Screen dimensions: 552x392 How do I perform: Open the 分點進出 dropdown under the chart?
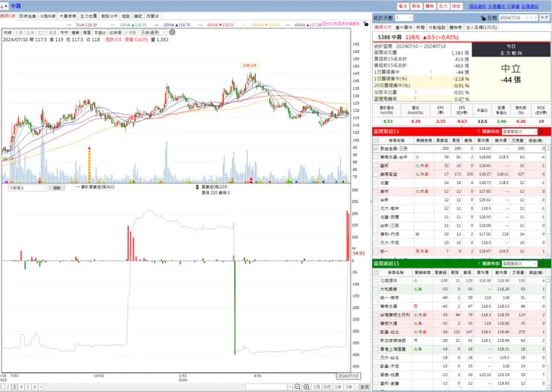pyautogui.click(x=28, y=188)
